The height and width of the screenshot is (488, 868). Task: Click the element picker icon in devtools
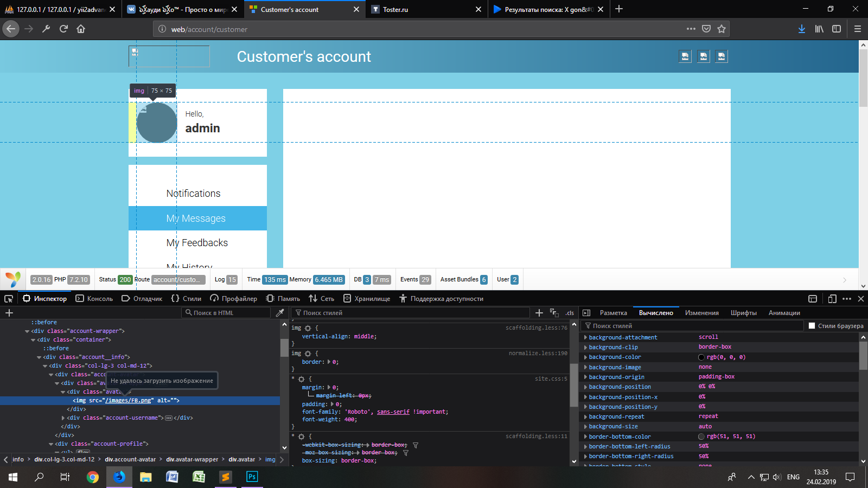tap(9, 299)
